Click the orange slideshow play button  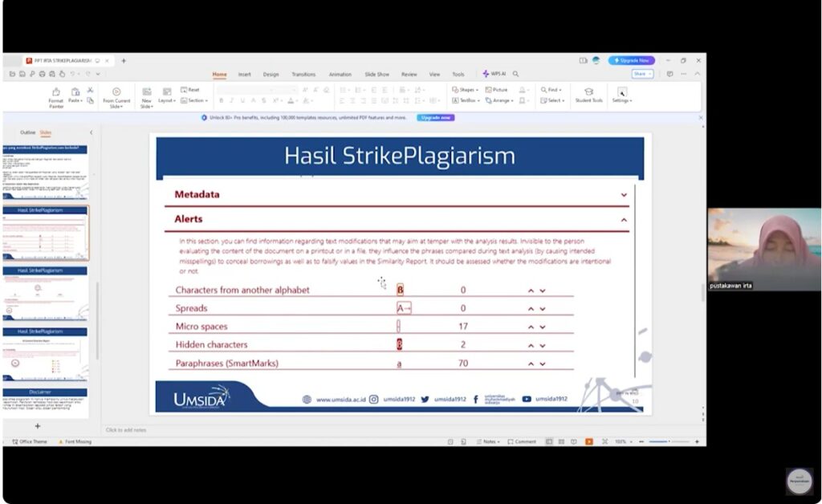[589, 441]
